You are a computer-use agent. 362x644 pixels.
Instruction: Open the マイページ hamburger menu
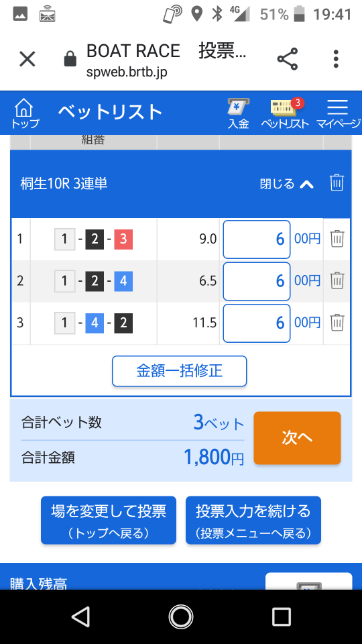pos(338,114)
